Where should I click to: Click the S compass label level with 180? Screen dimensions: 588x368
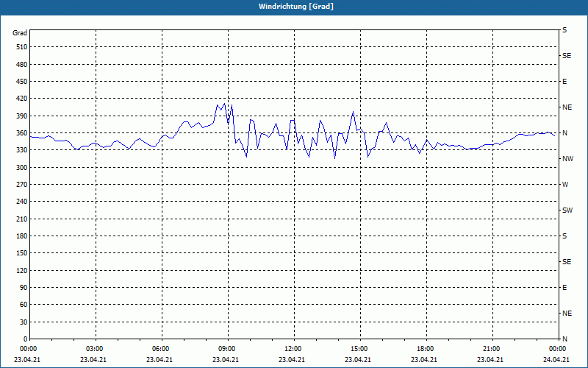[564, 236]
